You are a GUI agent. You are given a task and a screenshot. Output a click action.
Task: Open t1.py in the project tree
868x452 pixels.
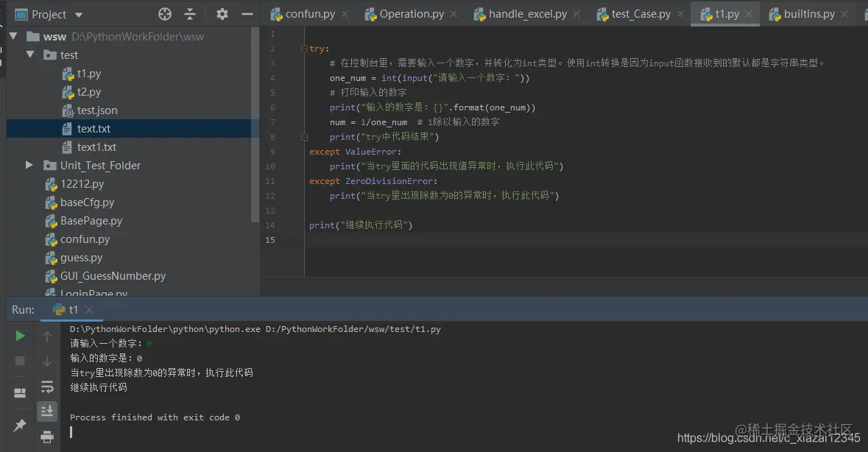pos(88,74)
